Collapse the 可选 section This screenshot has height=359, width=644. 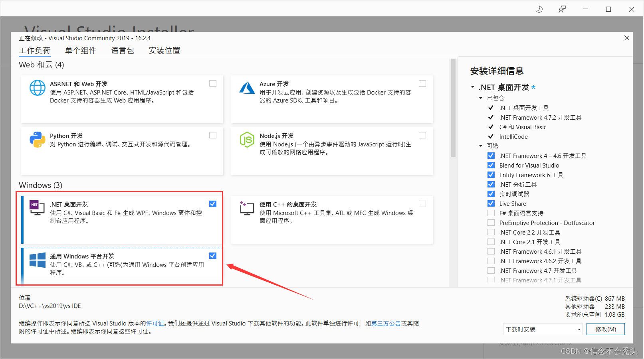481,146
